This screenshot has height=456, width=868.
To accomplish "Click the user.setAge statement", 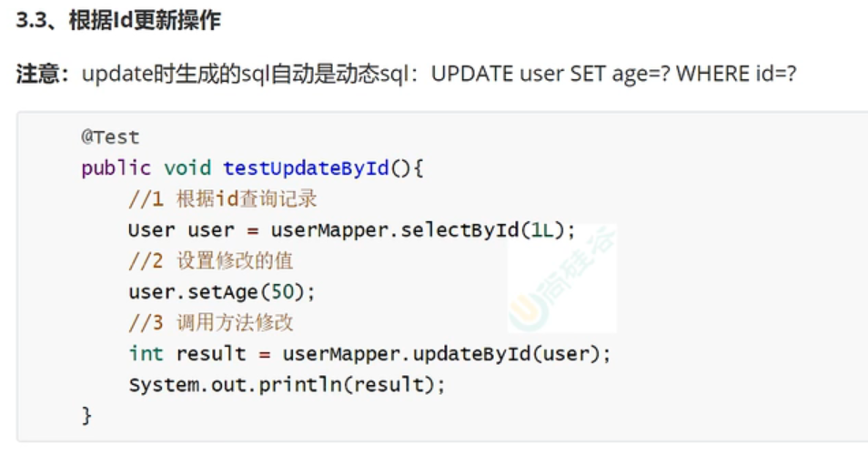I will coord(222,292).
